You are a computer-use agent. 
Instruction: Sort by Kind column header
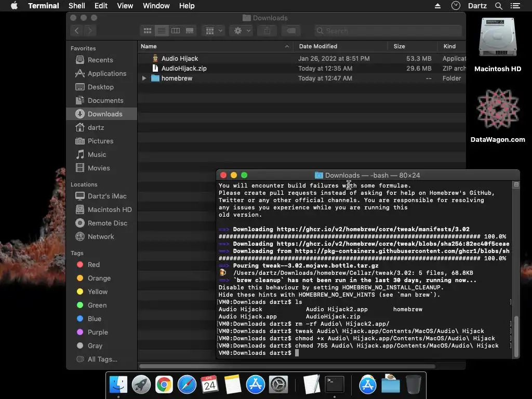(451, 46)
